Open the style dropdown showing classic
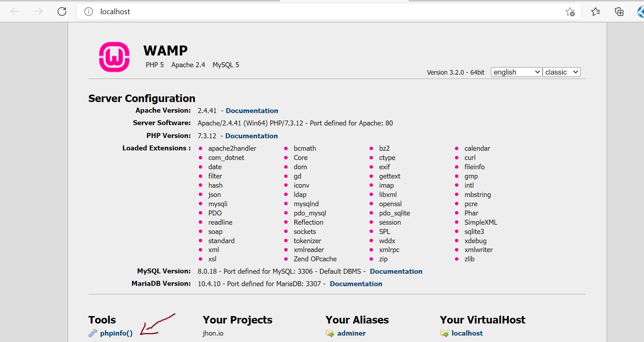The image size is (644, 342). (561, 72)
